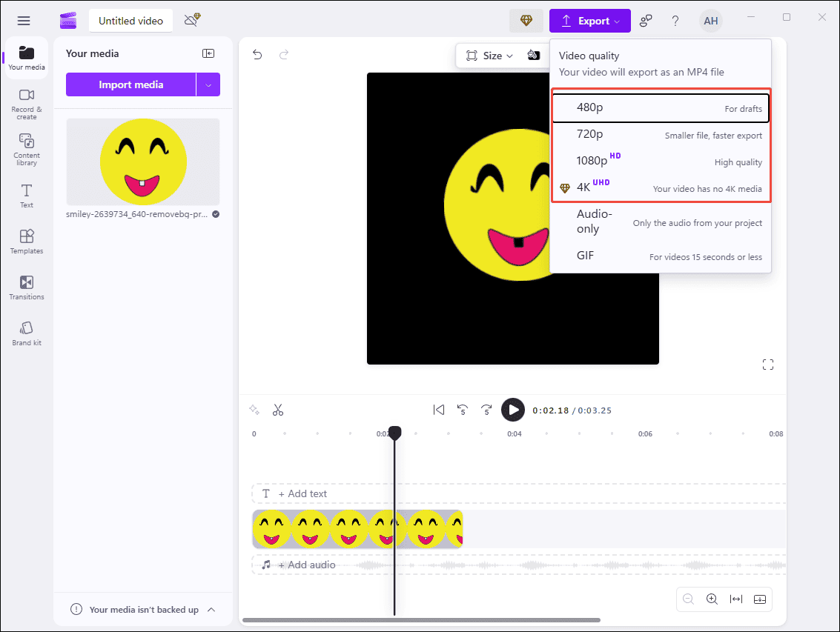Open the Templates panel
This screenshot has height=632, width=840.
[x=26, y=242]
